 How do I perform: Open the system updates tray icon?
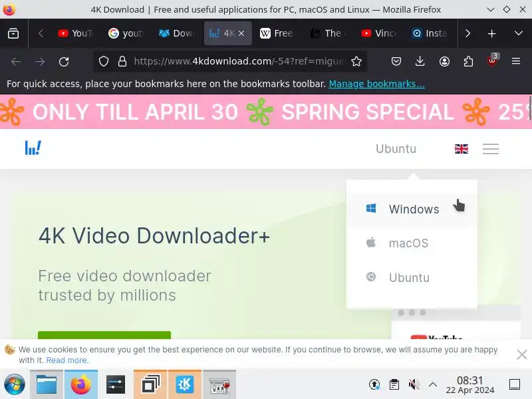pyautogui.click(x=374, y=385)
